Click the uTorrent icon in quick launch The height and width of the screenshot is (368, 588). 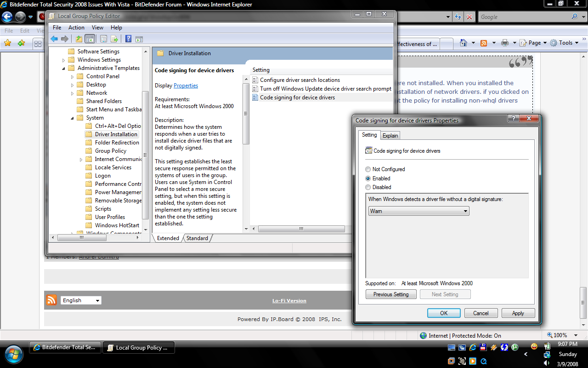coord(515,348)
